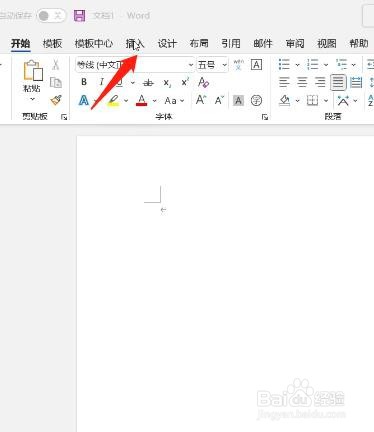Expand the 五号 font size dropdown arrow

[x=225, y=65]
